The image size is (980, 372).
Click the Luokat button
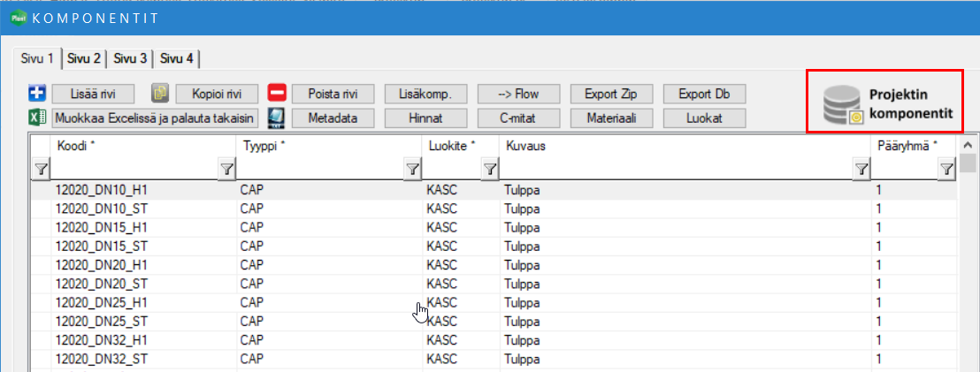click(704, 118)
